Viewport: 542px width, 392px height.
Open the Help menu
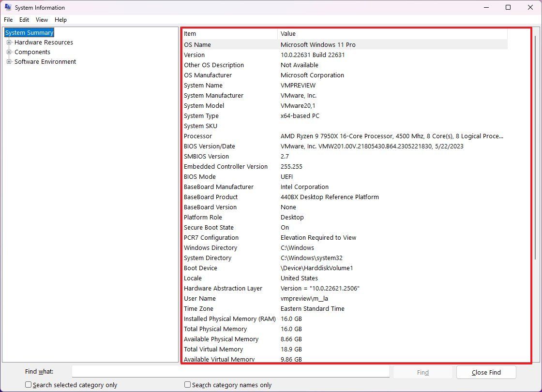click(x=60, y=20)
